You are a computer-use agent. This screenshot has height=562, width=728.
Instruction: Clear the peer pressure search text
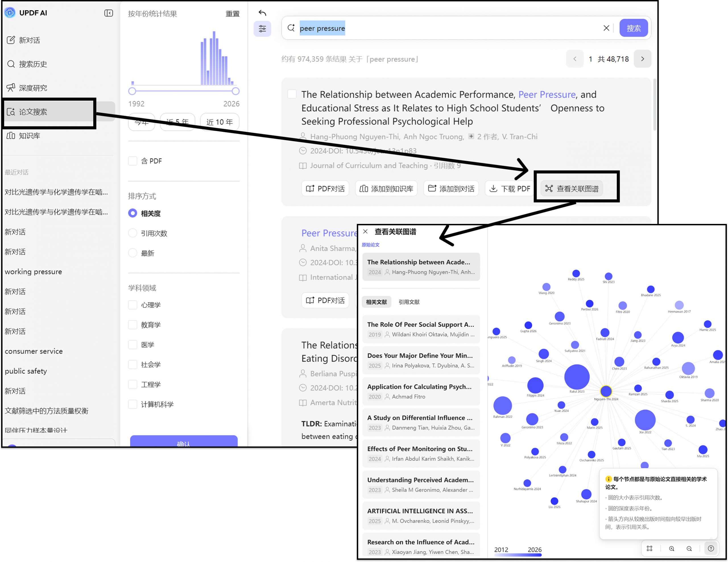click(606, 28)
